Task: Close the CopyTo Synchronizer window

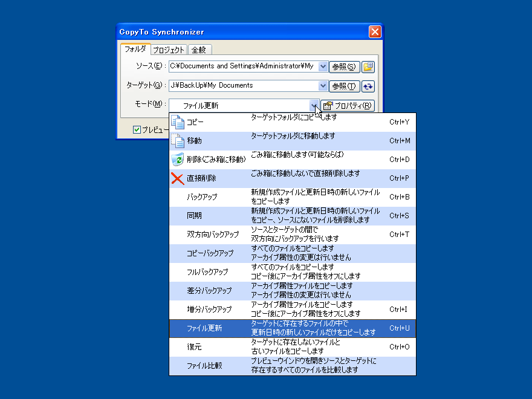Action: pos(375,32)
